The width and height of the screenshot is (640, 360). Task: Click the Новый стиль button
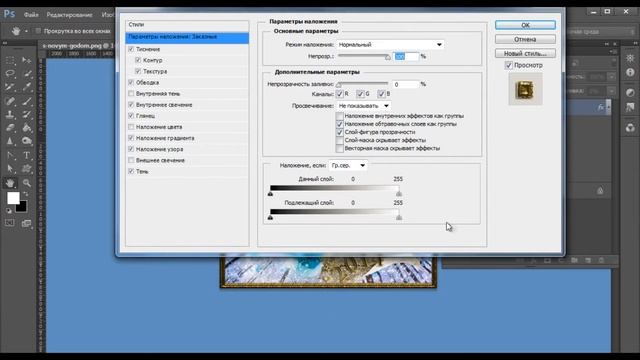coord(525,53)
